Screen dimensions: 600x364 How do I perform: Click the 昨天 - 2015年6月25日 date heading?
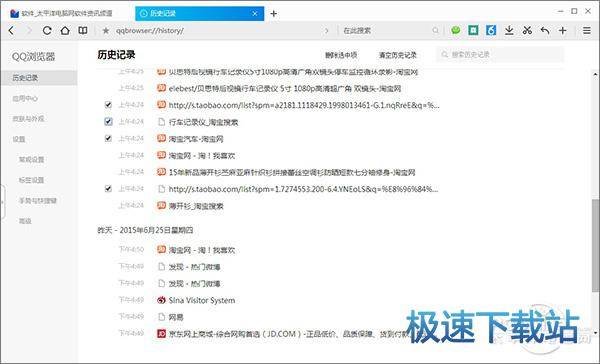[145, 230]
